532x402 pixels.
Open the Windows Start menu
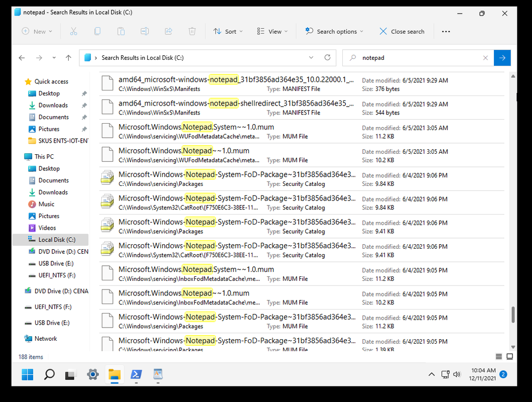click(x=28, y=374)
